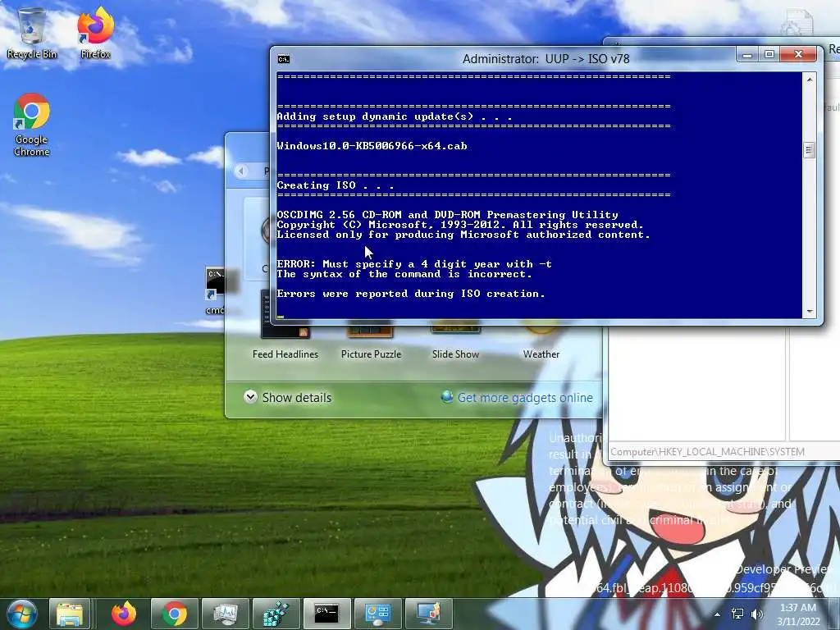Click the Registry Editor status bar path
The image size is (840, 630).
point(707,452)
